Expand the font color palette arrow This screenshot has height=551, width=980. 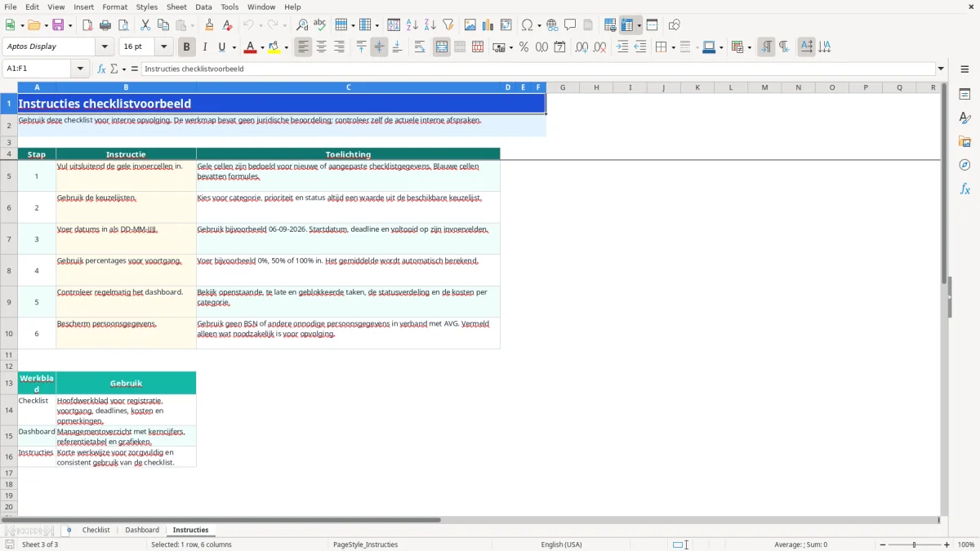tap(261, 47)
